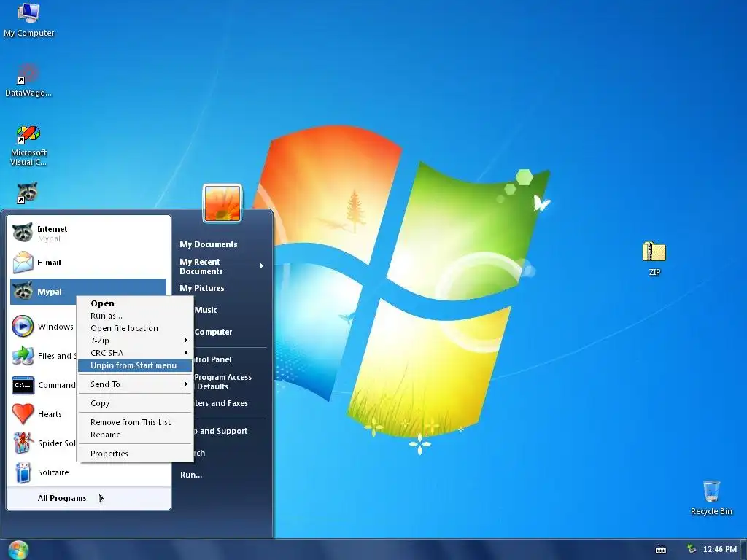Open the Computer entry in right pane
Viewport: 747px width, 560px height.
click(x=213, y=332)
